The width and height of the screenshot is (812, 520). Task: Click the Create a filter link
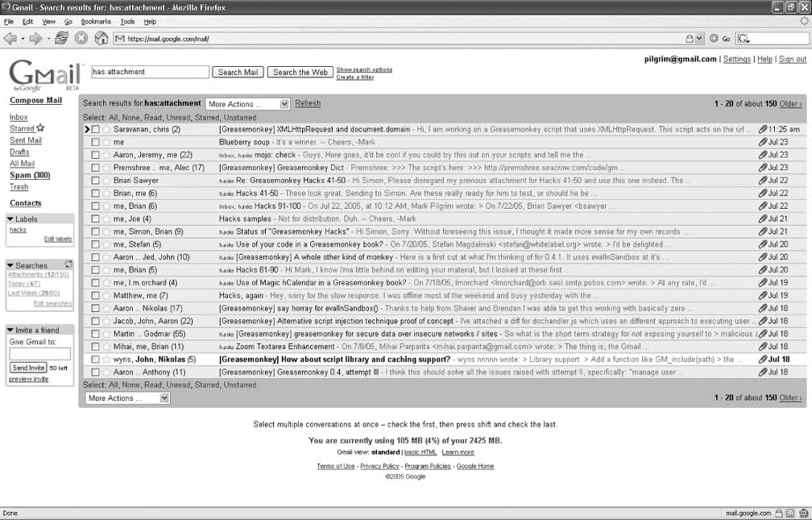click(x=354, y=77)
